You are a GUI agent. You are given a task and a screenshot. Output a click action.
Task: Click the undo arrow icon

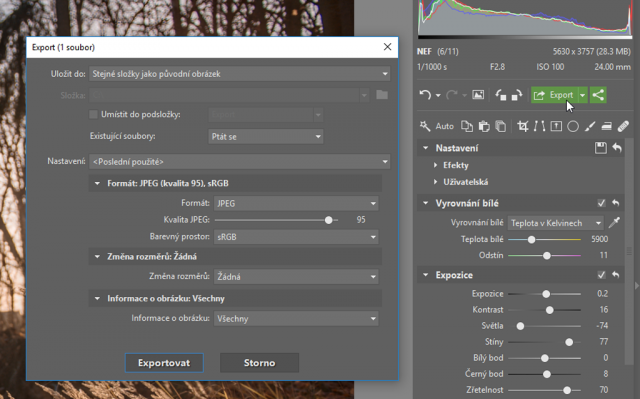coord(425,95)
